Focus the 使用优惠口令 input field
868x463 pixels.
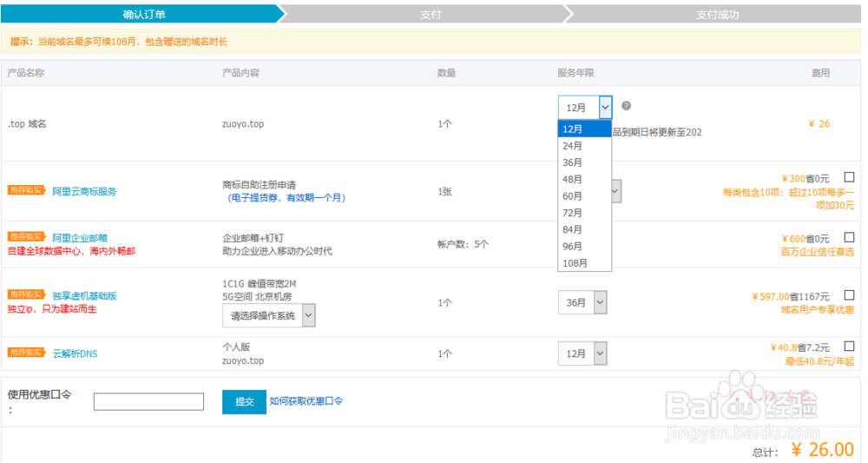click(x=149, y=401)
